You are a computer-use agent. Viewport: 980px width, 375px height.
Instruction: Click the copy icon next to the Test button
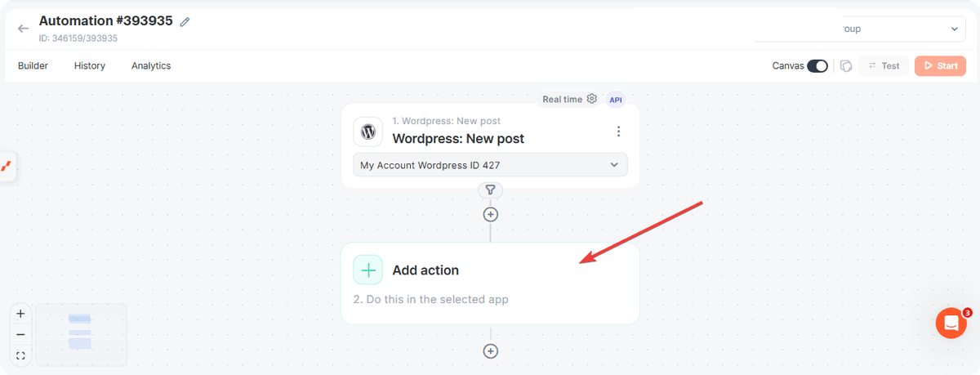(x=846, y=66)
